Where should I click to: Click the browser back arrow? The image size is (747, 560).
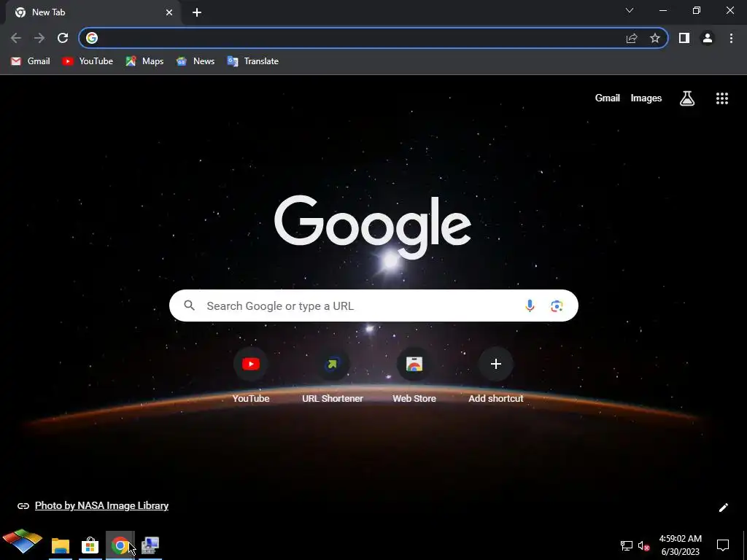pyautogui.click(x=16, y=38)
